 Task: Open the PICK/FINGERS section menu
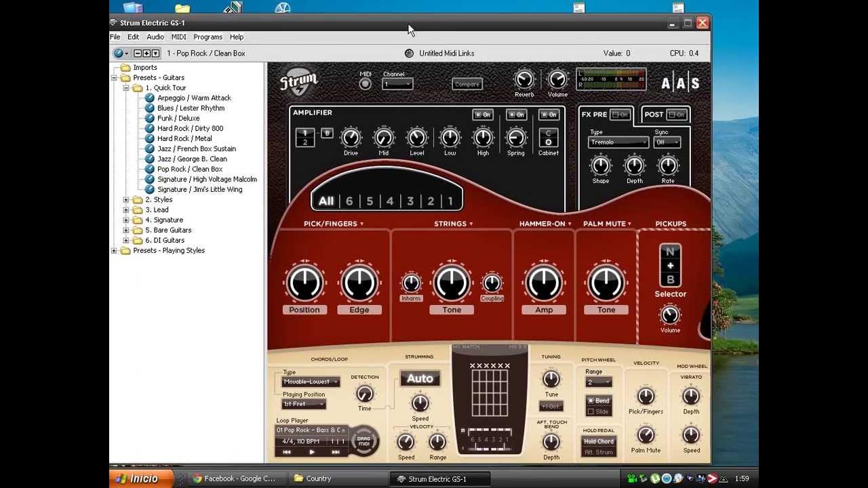(x=334, y=224)
